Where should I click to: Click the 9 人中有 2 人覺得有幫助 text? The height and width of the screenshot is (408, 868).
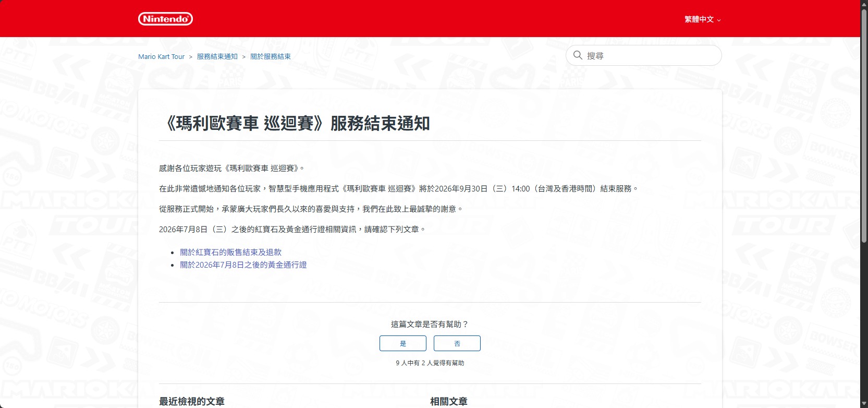pyautogui.click(x=430, y=363)
